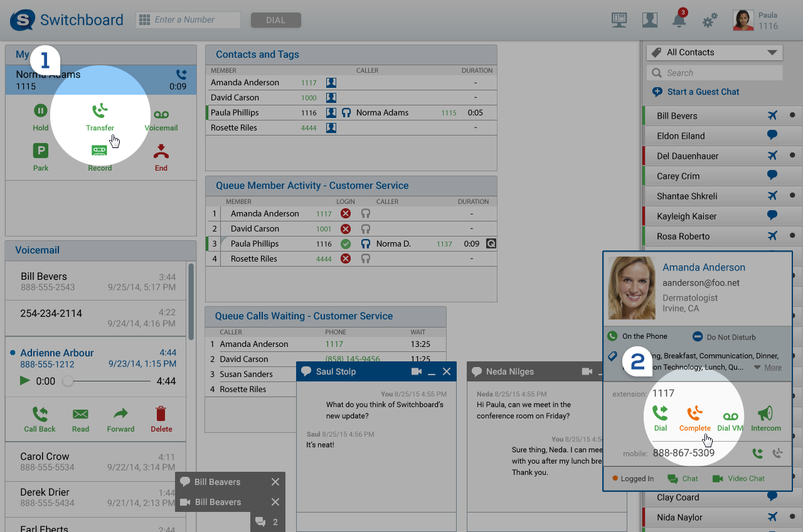This screenshot has height=532, width=803.
Task: Click the Transfer call icon
Action: coord(100,111)
